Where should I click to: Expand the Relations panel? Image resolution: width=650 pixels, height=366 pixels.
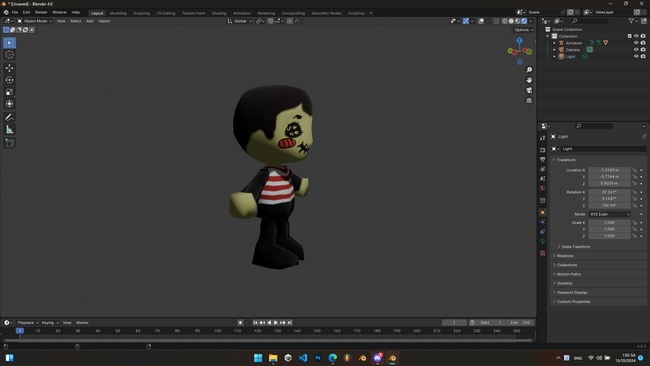click(565, 256)
